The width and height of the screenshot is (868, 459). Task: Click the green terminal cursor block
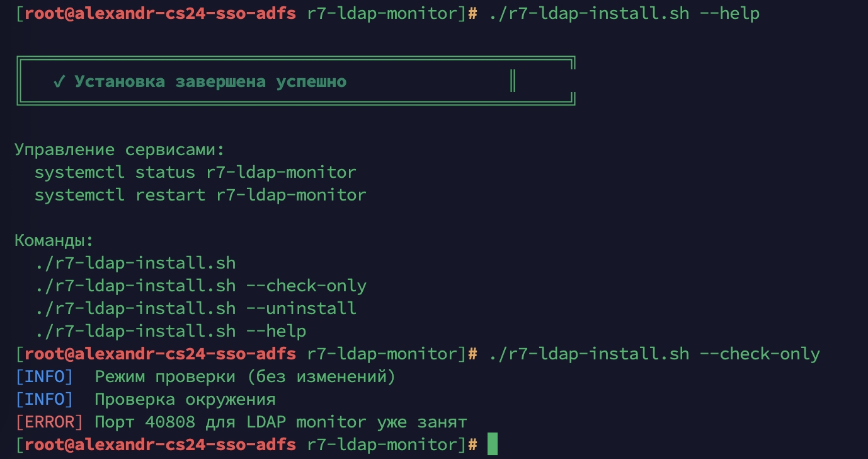[x=492, y=444]
